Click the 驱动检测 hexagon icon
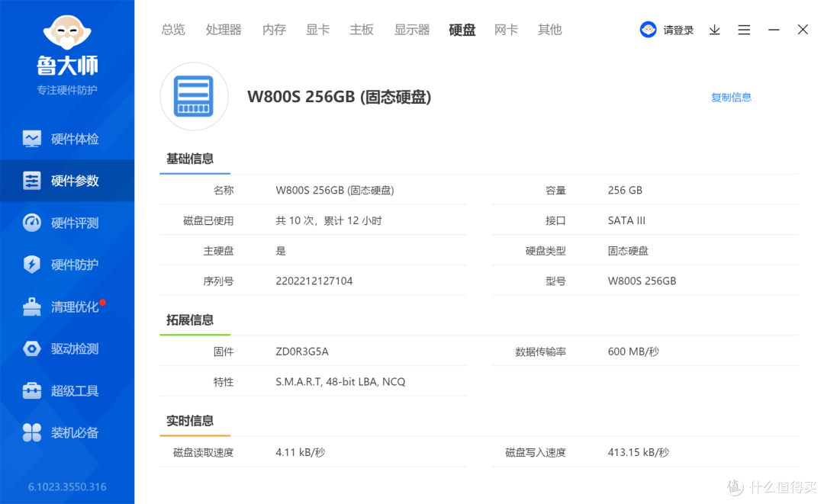Viewport: 824px width, 504px height. [31, 348]
